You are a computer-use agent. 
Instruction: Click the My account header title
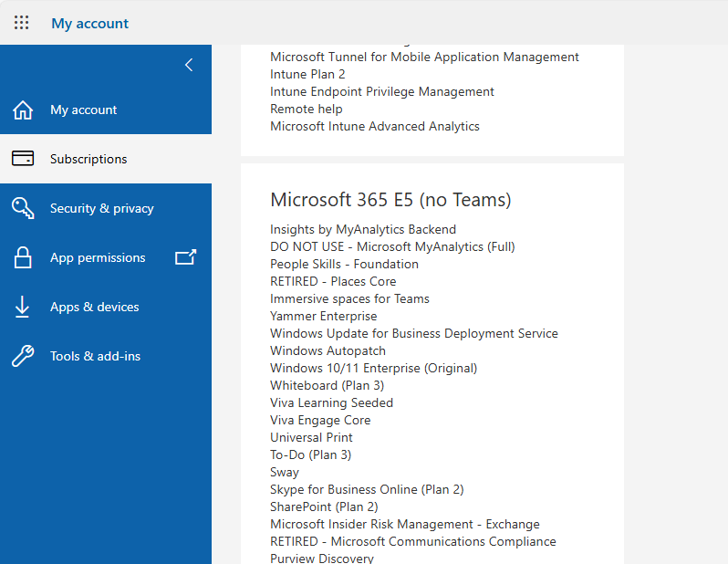click(x=90, y=23)
